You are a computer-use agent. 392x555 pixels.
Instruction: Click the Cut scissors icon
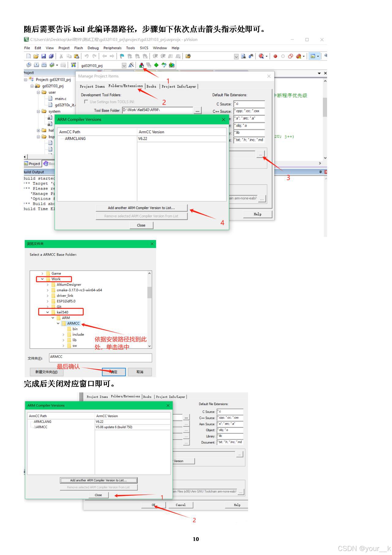61,56
